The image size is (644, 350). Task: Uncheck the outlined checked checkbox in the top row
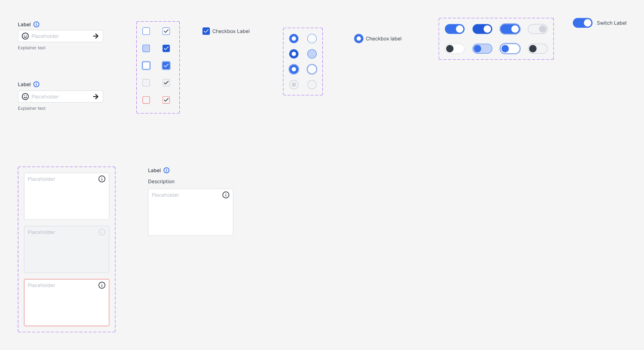point(166,31)
